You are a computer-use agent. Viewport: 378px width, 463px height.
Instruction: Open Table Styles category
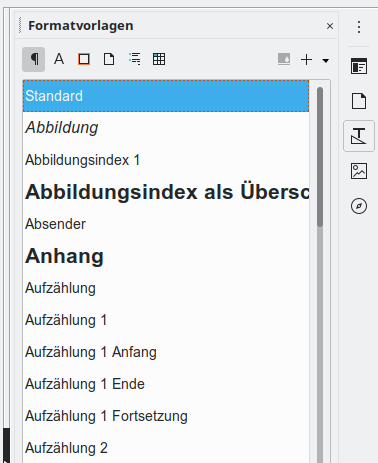(x=159, y=59)
